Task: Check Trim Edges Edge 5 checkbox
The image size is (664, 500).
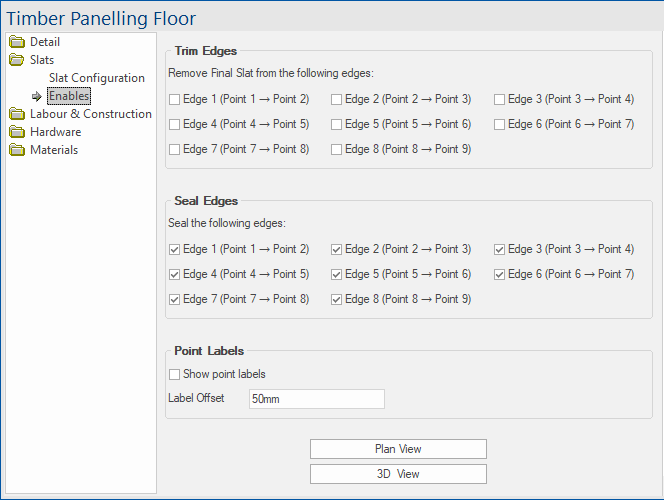Action: pos(336,124)
